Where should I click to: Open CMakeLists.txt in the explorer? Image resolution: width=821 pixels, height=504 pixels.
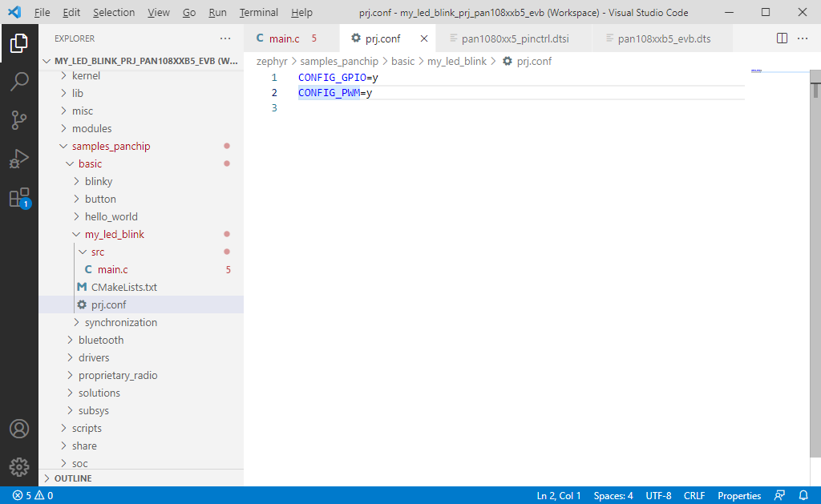[141, 287]
